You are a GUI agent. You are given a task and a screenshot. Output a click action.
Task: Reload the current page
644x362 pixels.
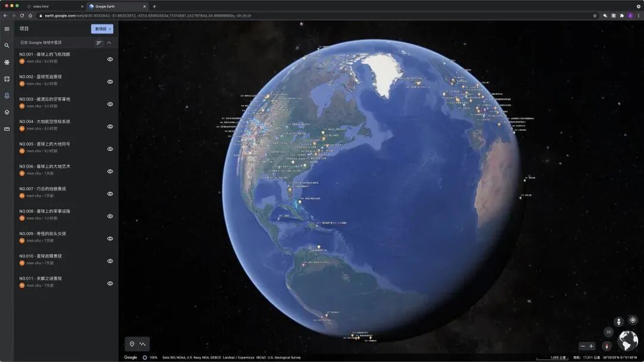(22, 16)
